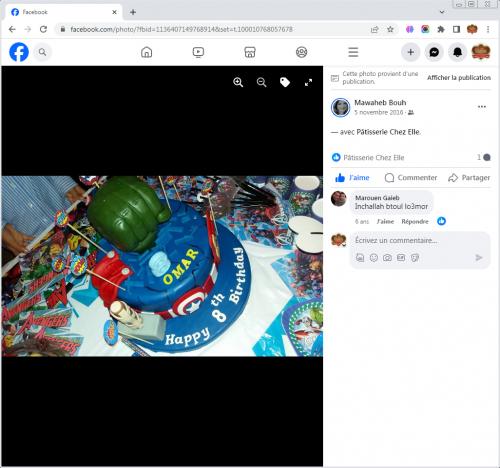Open the hamburger menu icon

(353, 52)
